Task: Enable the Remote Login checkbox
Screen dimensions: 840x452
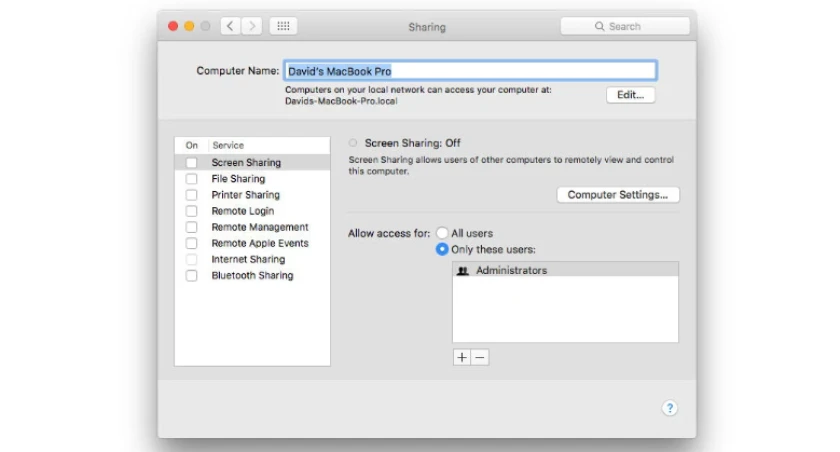Action: click(191, 210)
